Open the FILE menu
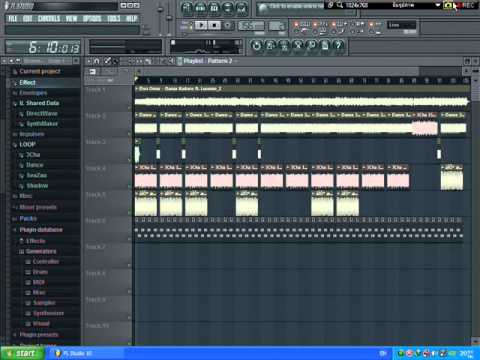 click(x=13, y=18)
